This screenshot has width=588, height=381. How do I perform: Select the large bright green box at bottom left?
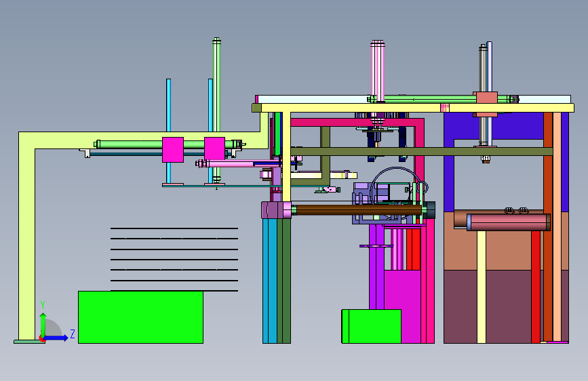click(x=140, y=317)
